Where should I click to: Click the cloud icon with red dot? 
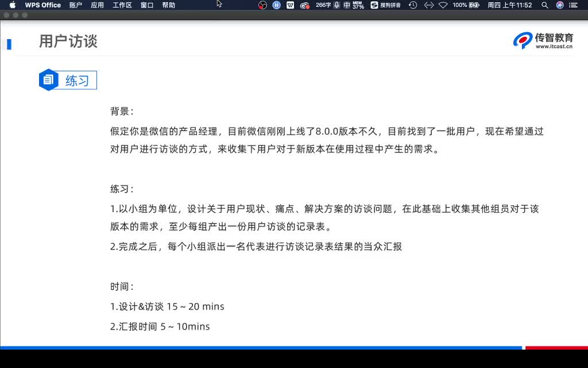click(304, 5)
